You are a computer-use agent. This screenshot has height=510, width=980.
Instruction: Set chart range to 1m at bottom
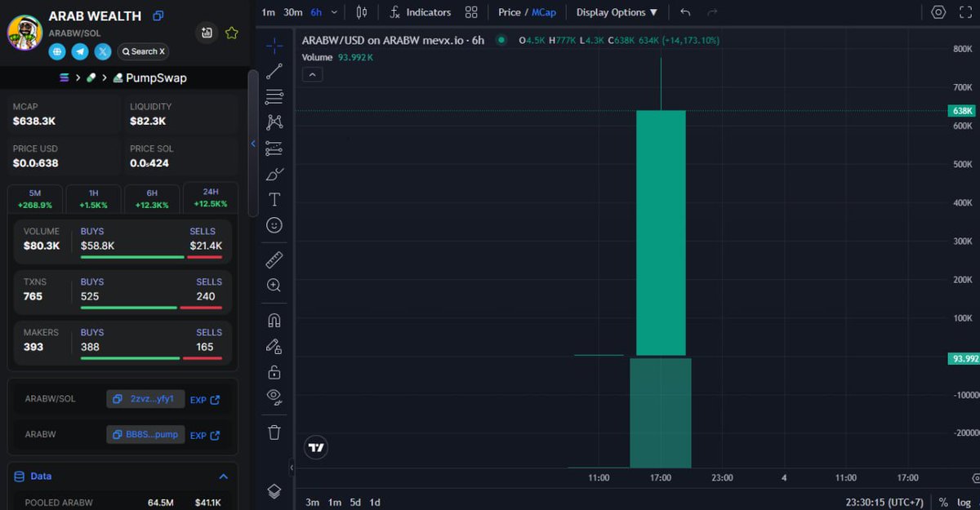click(334, 502)
